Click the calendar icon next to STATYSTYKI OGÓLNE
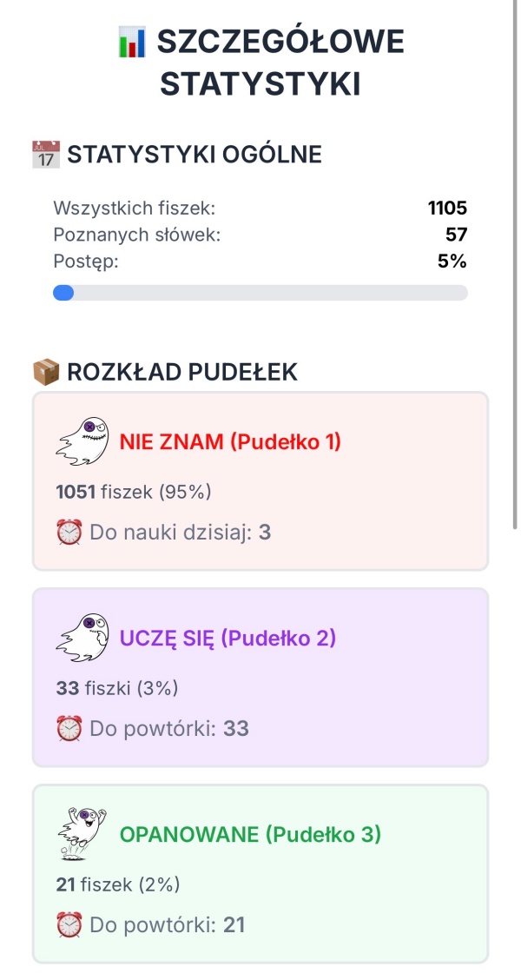The width and height of the screenshot is (521, 980). click(x=43, y=154)
